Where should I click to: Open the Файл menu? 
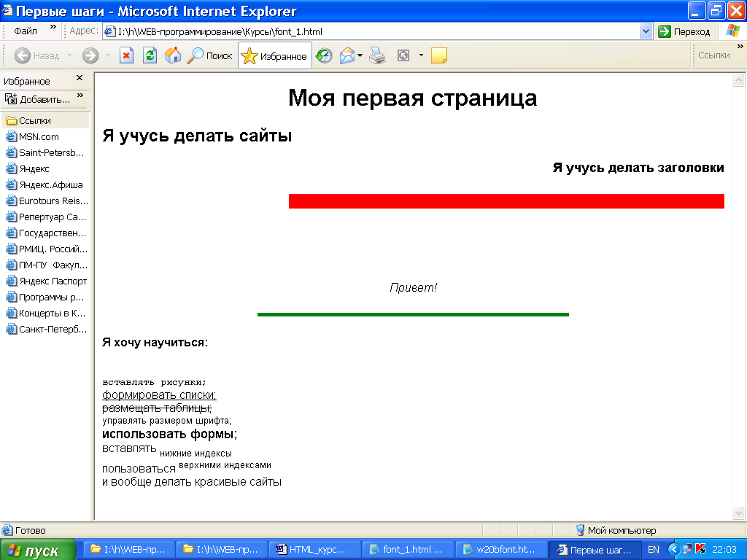tap(26, 31)
